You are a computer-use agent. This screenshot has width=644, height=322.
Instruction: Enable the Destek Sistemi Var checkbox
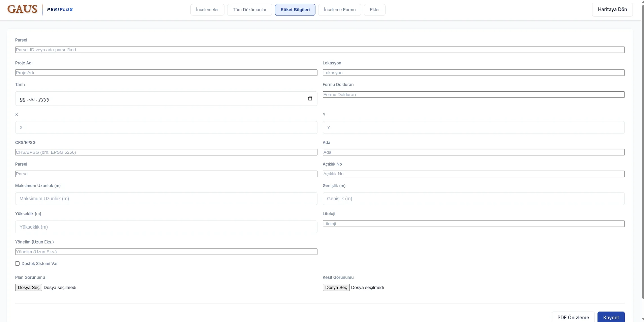point(17,264)
